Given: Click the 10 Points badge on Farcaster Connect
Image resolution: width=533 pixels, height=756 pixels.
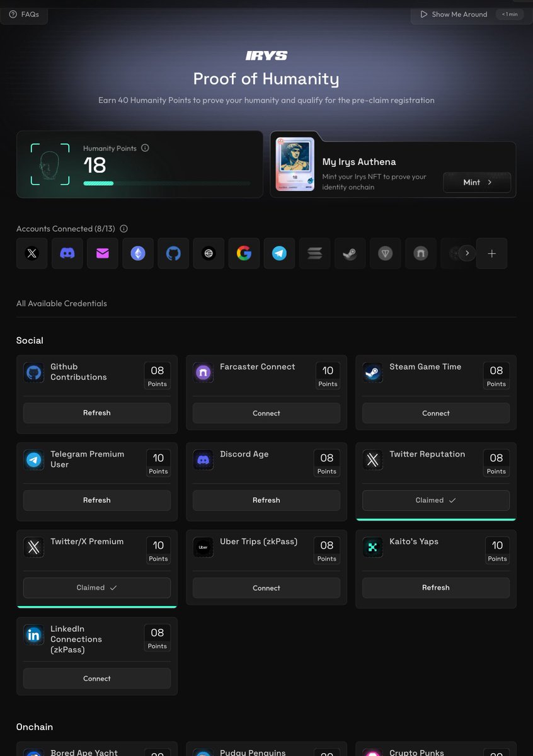Looking at the screenshot, I should [328, 375].
